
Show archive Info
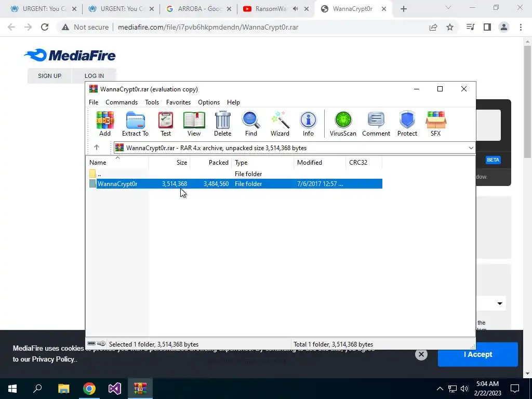point(308,124)
